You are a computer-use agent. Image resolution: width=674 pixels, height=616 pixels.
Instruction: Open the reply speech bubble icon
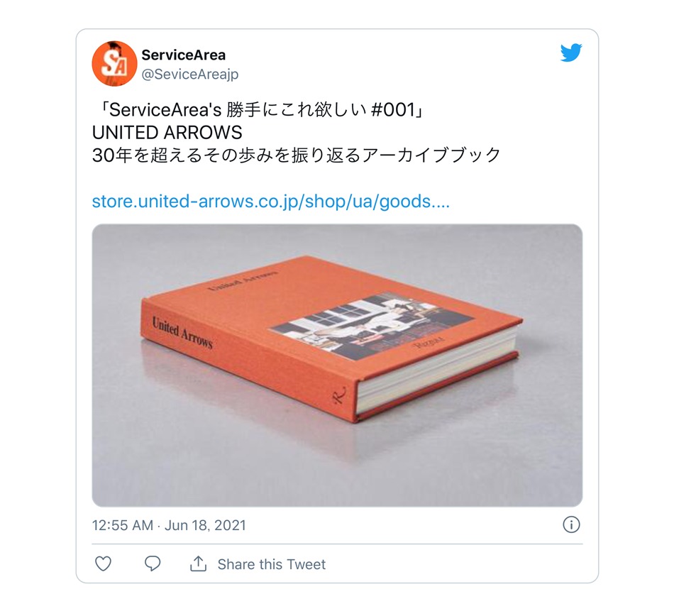pyautogui.click(x=152, y=563)
